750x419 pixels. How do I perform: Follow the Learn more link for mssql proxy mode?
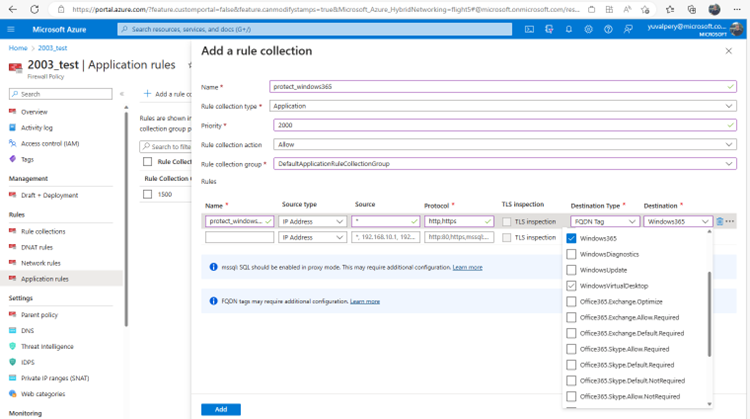(x=467, y=267)
